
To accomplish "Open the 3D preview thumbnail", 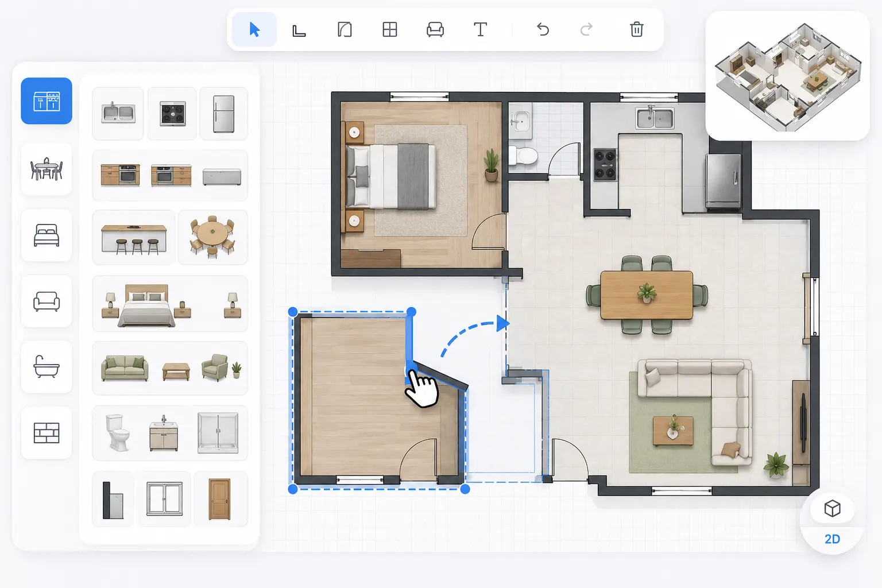I will tap(787, 76).
